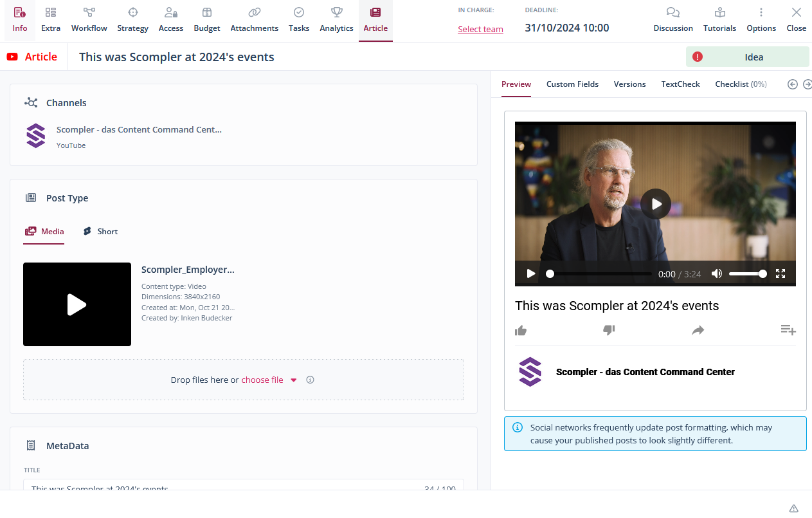Open the Budget section icon

206,13
